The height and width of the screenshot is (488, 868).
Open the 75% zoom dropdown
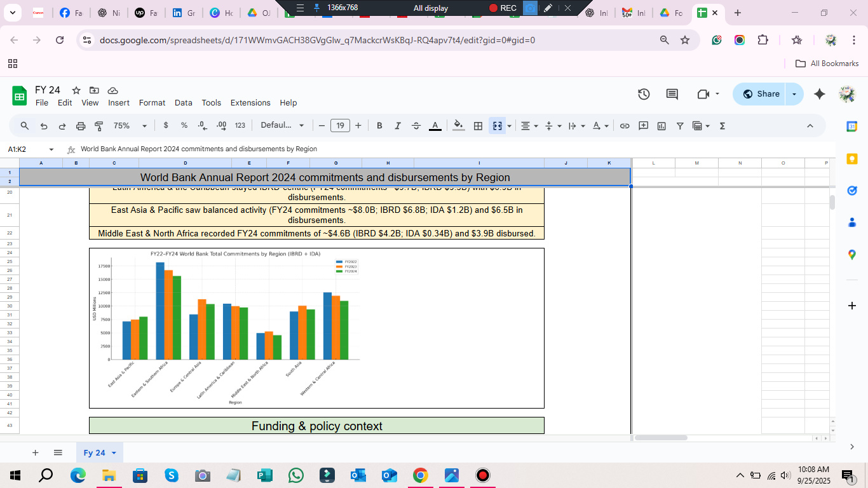130,126
